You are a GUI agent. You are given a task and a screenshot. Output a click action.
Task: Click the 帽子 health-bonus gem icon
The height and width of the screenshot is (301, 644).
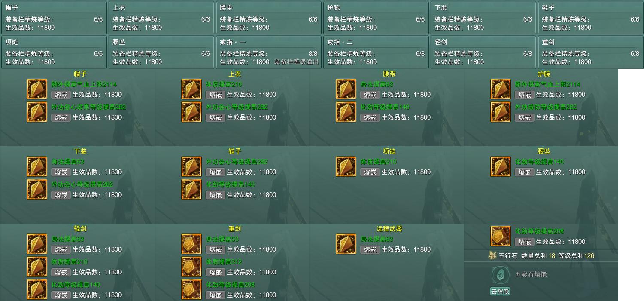coord(37,89)
